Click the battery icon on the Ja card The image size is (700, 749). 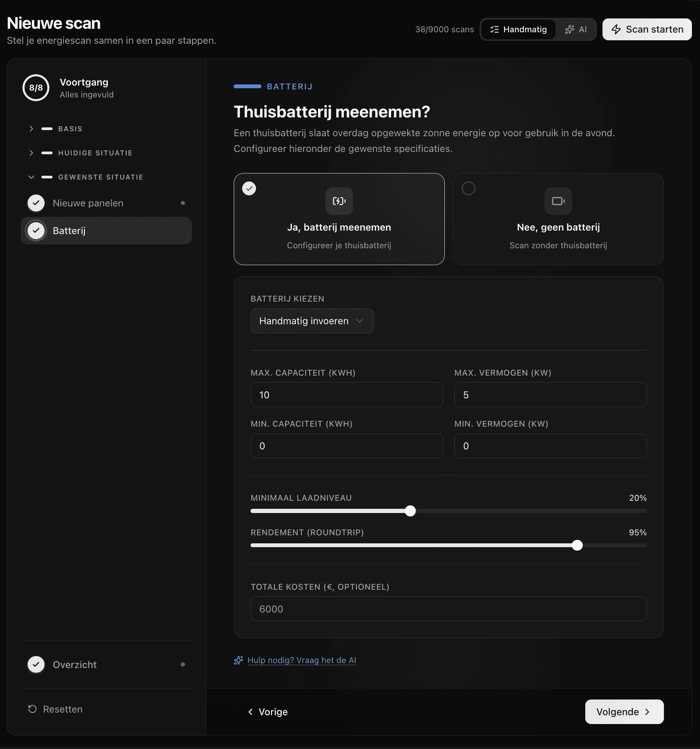339,201
